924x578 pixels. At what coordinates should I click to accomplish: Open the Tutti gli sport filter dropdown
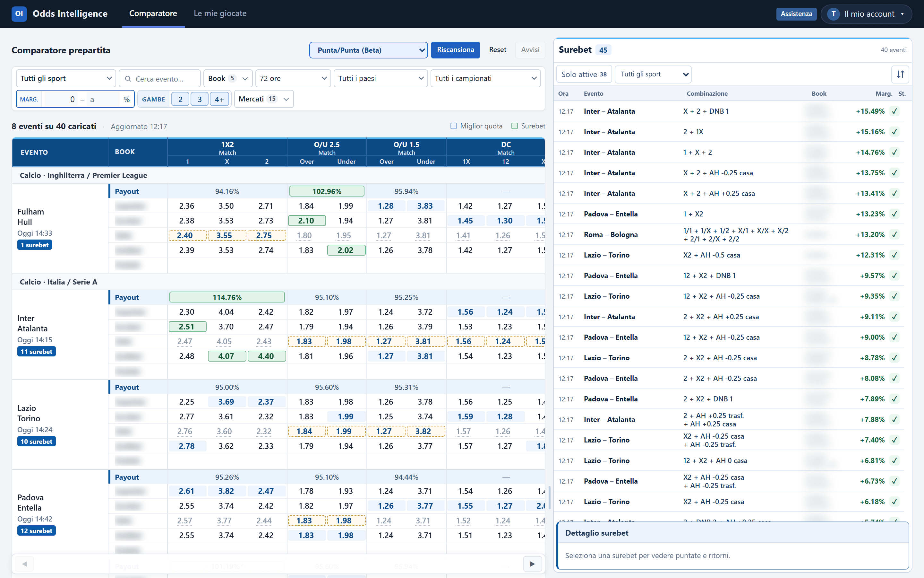(66, 78)
